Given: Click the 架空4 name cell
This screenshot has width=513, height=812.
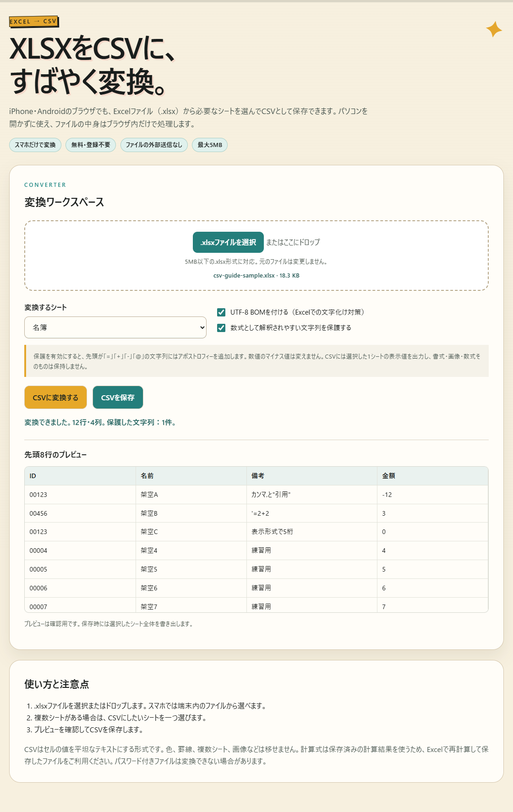Looking at the screenshot, I should pyautogui.click(x=191, y=551).
